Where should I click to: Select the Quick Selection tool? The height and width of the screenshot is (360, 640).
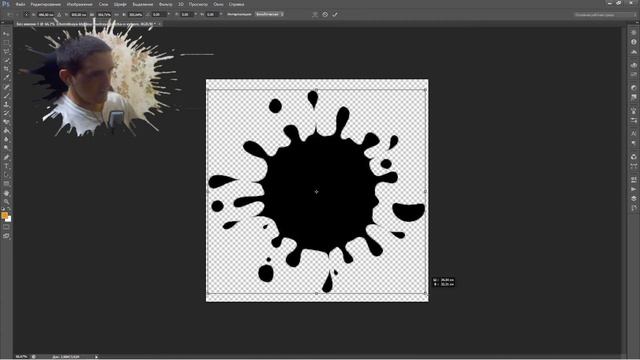[x=6, y=60]
